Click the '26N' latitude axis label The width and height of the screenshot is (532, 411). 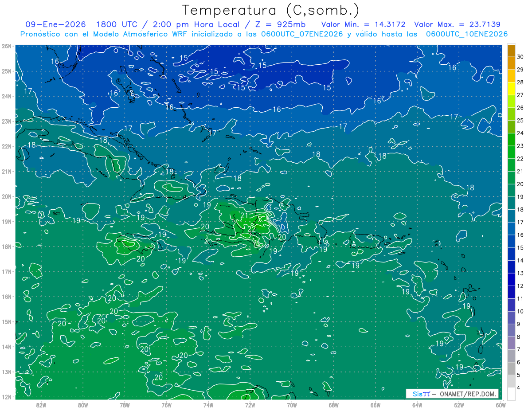point(6,46)
